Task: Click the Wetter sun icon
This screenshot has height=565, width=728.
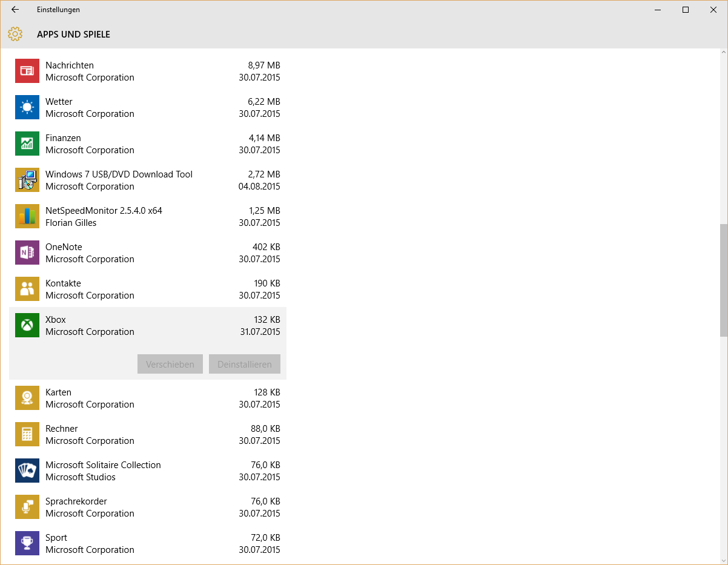Action: pyautogui.click(x=27, y=107)
